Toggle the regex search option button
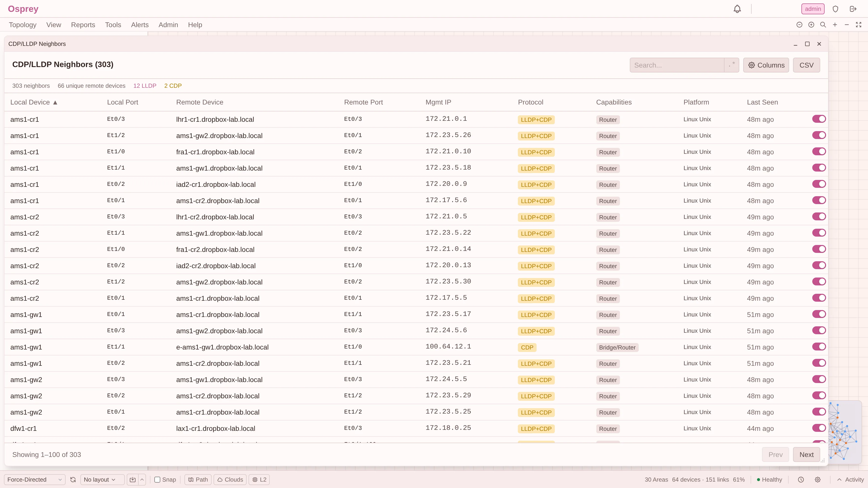Image resolution: width=868 pixels, height=488 pixels. (732, 65)
